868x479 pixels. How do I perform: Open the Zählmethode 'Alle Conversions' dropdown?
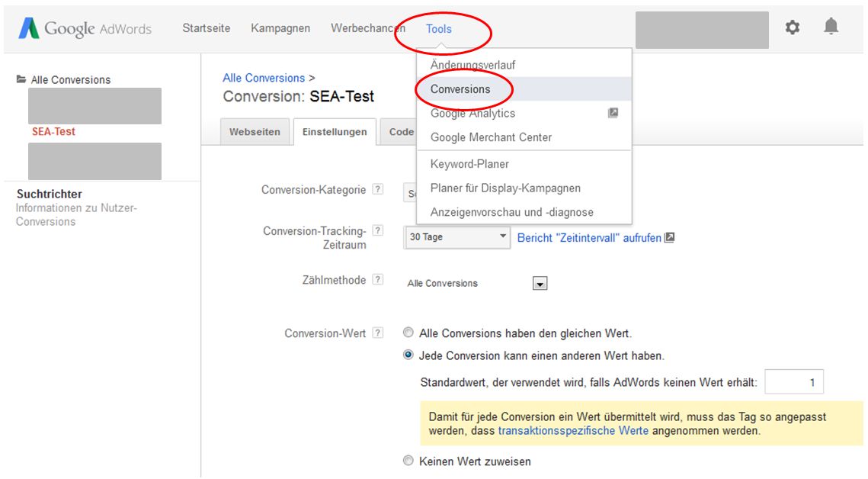tap(539, 282)
